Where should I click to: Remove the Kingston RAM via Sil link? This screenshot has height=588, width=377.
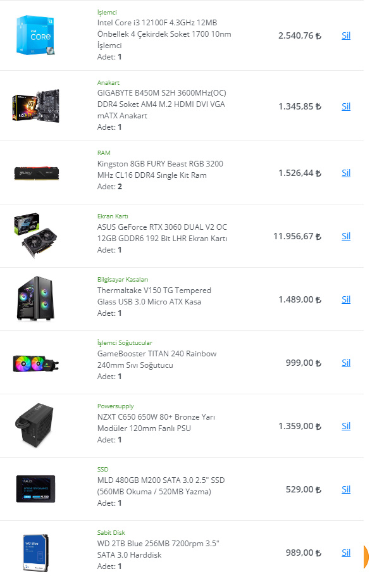[346, 173]
